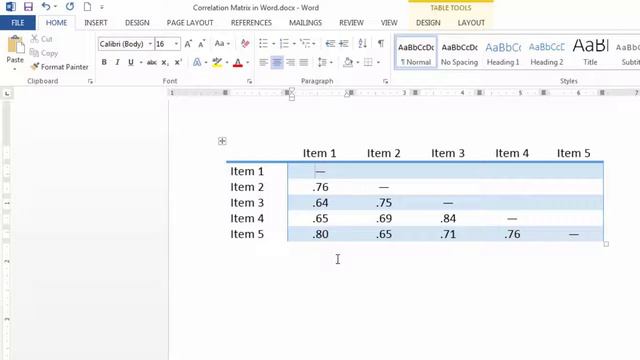This screenshot has width=640, height=360.
Task: Apply the No Spacing style
Action: click(x=459, y=52)
